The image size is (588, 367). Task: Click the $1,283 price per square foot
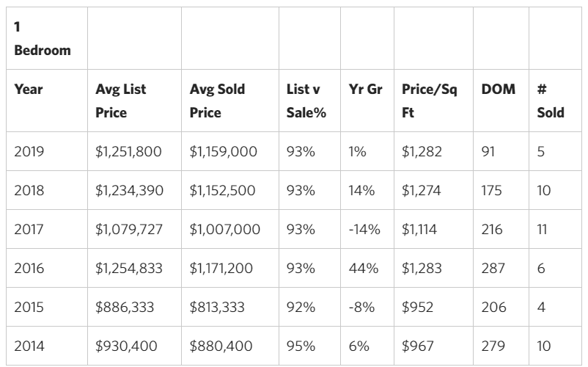(x=419, y=269)
